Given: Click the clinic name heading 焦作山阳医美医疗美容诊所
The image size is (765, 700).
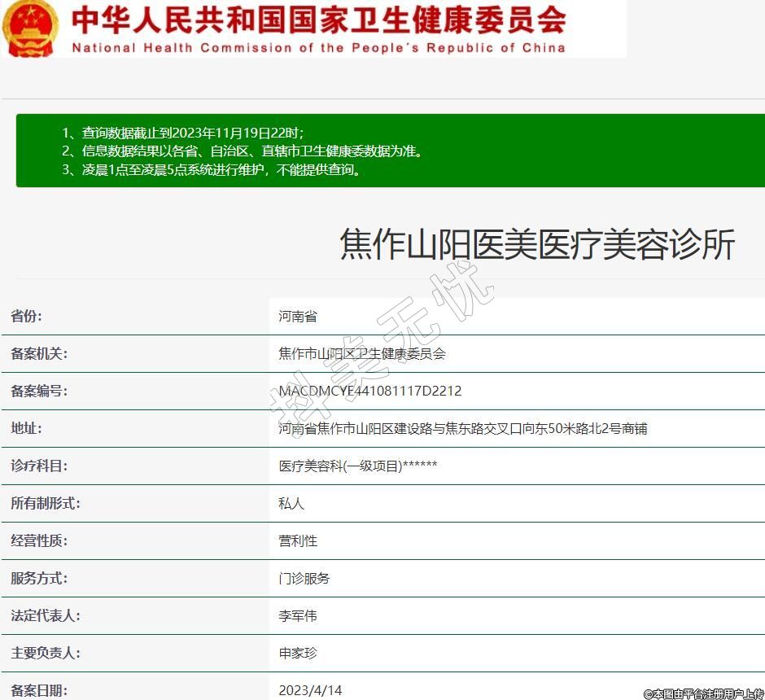Looking at the screenshot, I should pyautogui.click(x=537, y=244).
